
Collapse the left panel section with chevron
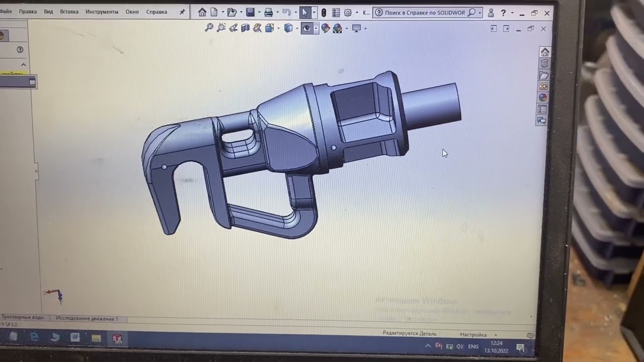(23, 65)
